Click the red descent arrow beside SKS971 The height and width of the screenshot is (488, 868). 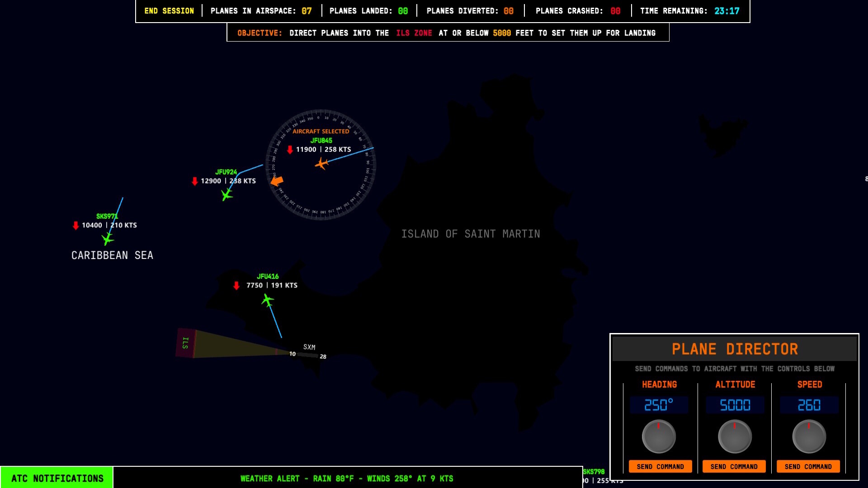point(75,225)
